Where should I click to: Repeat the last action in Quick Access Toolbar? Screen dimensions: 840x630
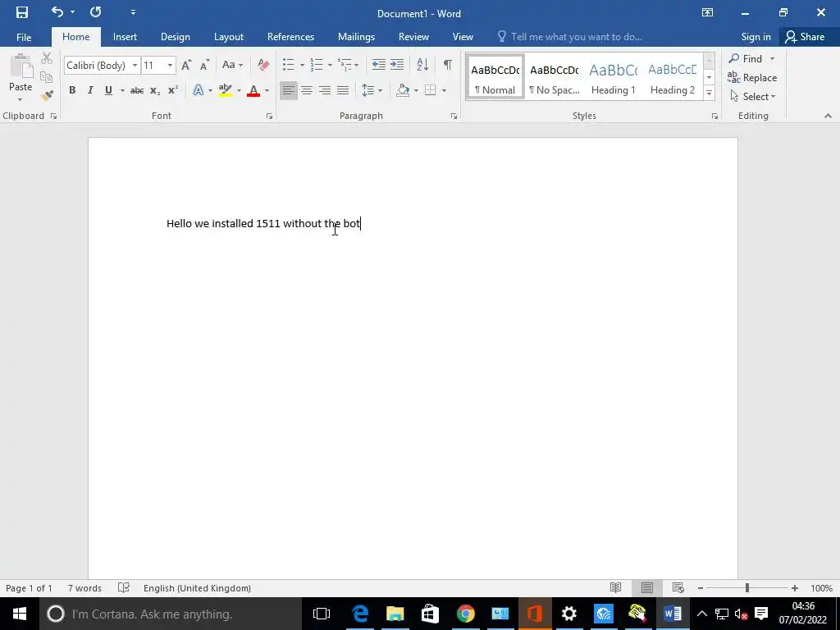tap(96, 11)
